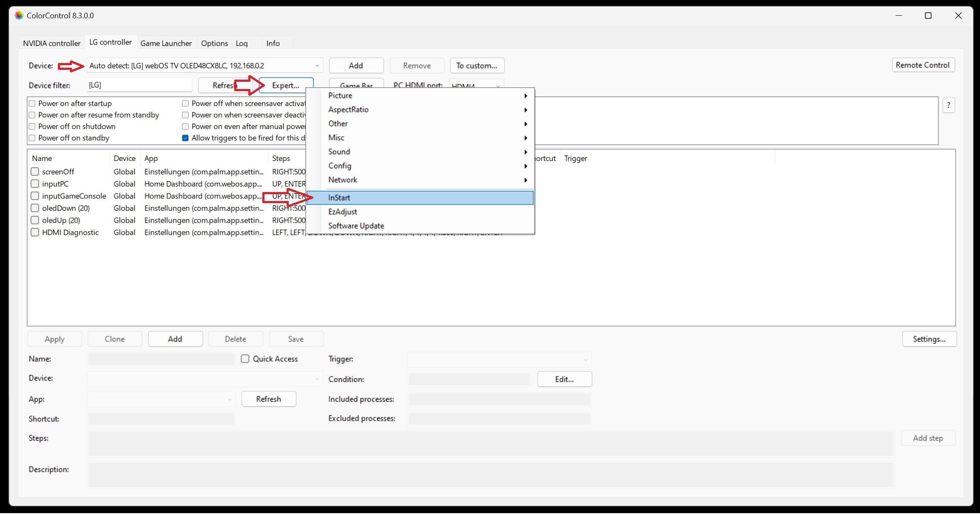The height and width of the screenshot is (514, 980).
Task: Tick the screenOff preset checkbox
Action: pyautogui.click(x=35, y=172)
